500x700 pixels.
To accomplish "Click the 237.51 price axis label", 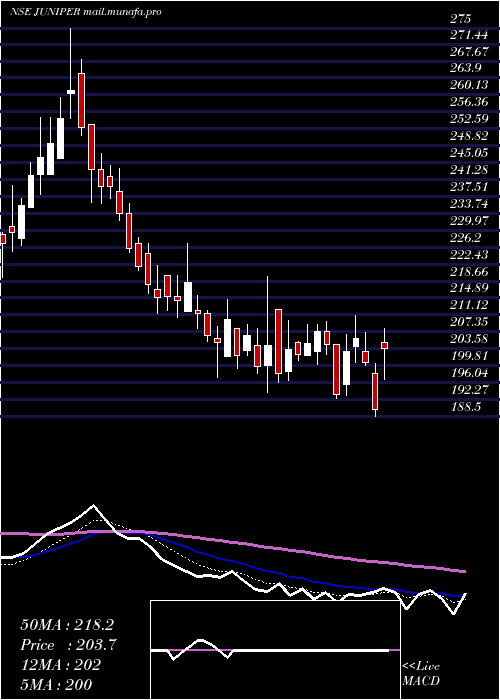I will [468, 188].
